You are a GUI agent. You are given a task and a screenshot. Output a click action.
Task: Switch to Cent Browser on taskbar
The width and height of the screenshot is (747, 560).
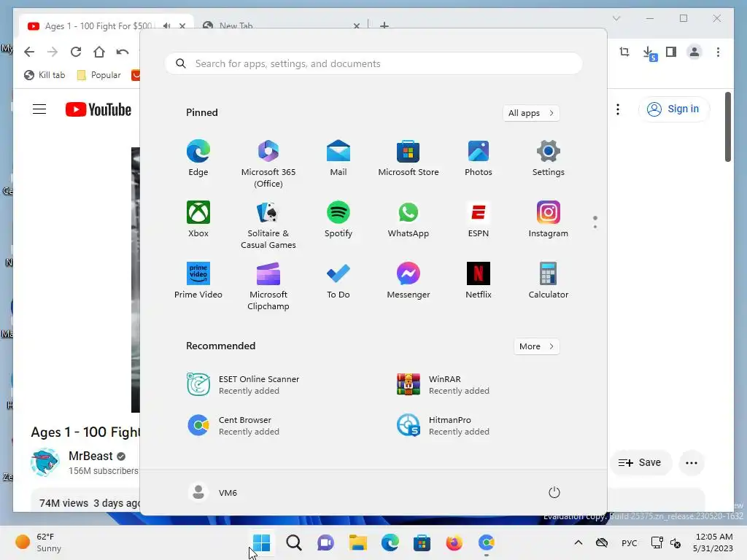486,542
